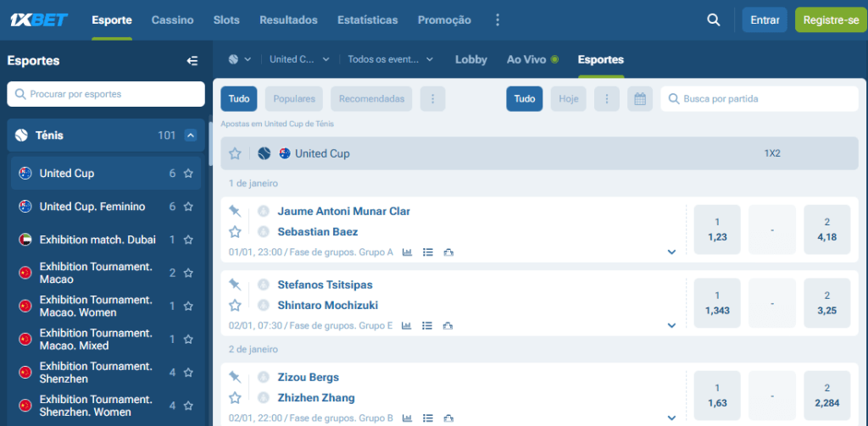Viewport: 868px width, 426px height.
Task: Open the calendar date picker icon
Action: point(640,99)
